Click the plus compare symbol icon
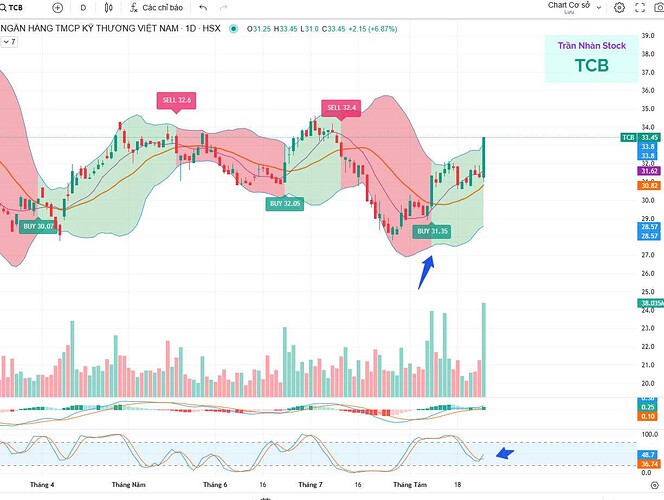 [57, 8]
